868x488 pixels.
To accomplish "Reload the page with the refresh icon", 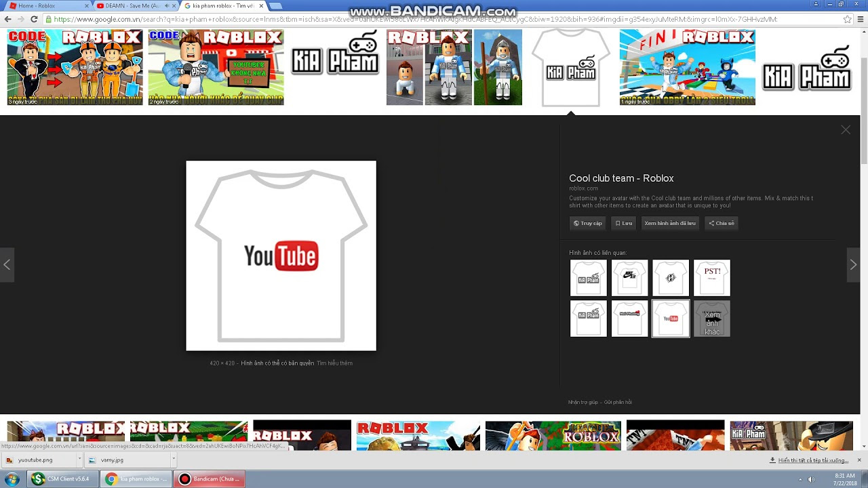I will (x=34, y=19).
